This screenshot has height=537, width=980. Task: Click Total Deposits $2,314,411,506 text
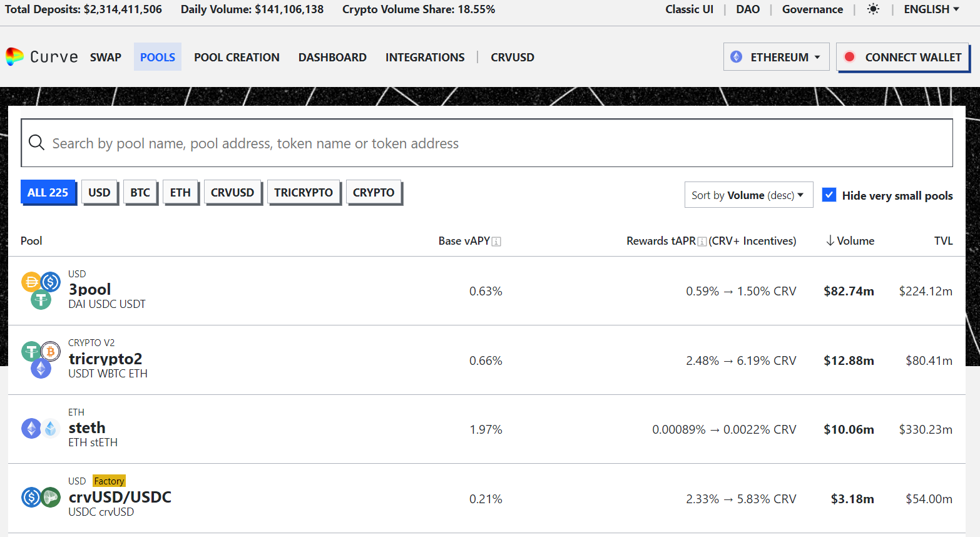(x=83, y=9)
